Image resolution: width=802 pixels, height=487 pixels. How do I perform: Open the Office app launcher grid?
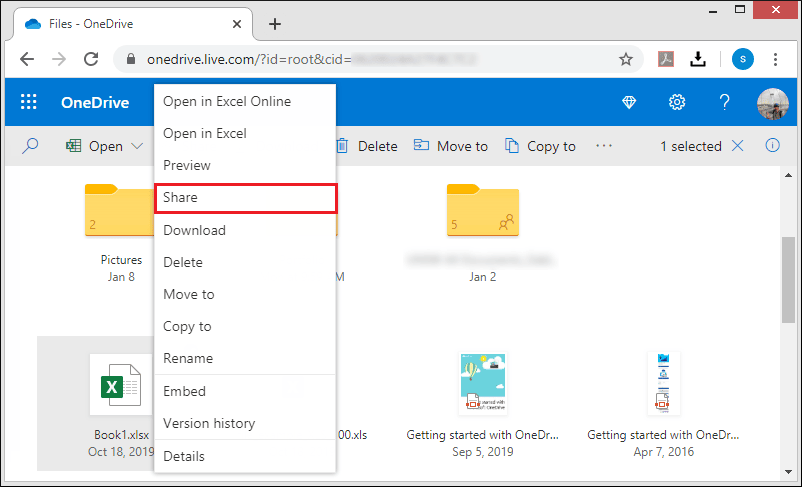point(29,102)
